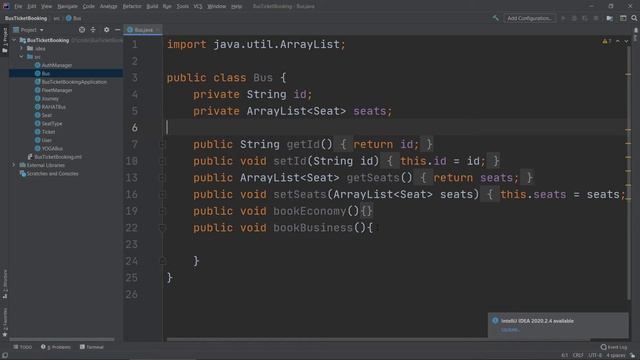Toggle the Problems tool window
This screenshot has width=640, height=360.
[56, 347]
